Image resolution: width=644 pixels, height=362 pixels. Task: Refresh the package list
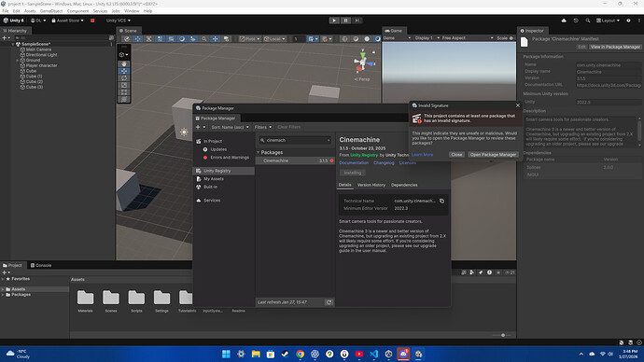(329, 302)
